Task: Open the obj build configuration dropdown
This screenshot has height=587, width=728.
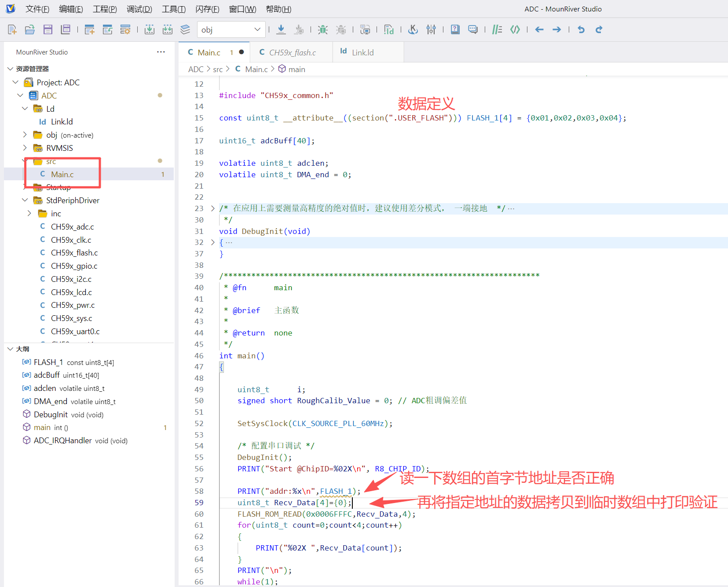Action: tap(231, 29)
